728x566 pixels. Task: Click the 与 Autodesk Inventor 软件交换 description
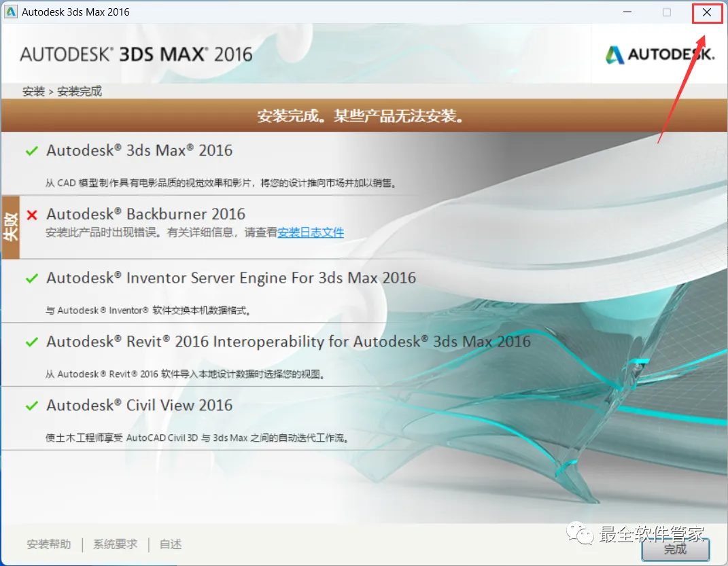tap(148, 311)
